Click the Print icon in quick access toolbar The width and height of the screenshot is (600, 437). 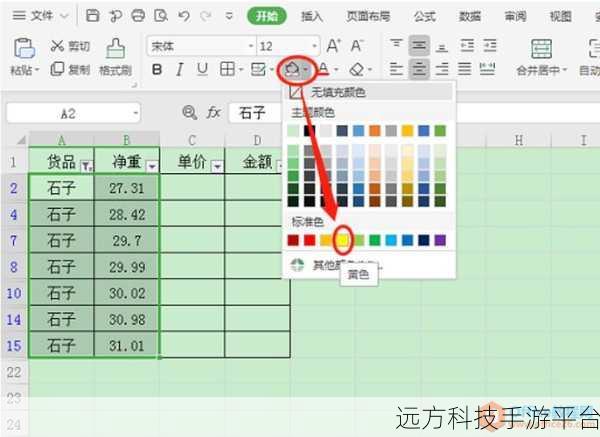[138, 16]
